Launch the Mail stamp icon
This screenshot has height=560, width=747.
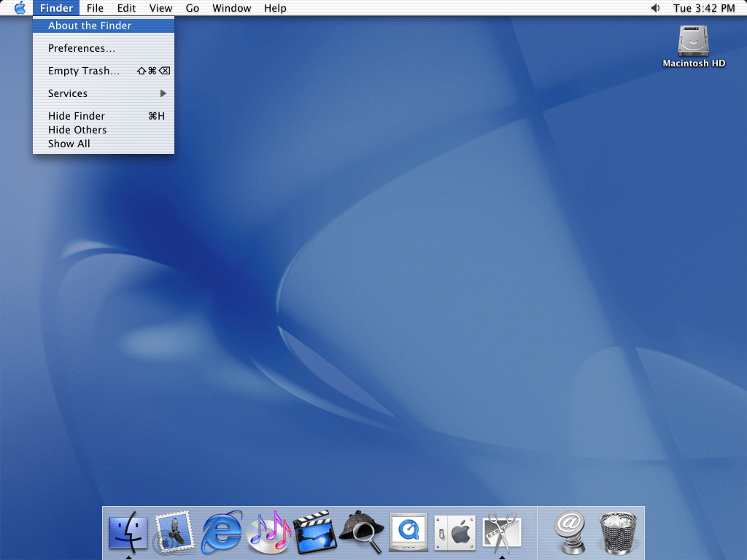[x=174, y=533]
